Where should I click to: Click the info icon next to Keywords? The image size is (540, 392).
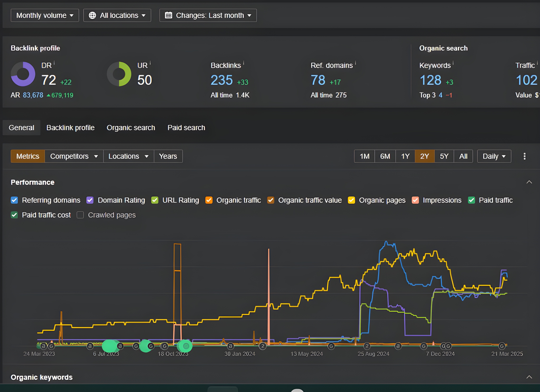point(453,63)
